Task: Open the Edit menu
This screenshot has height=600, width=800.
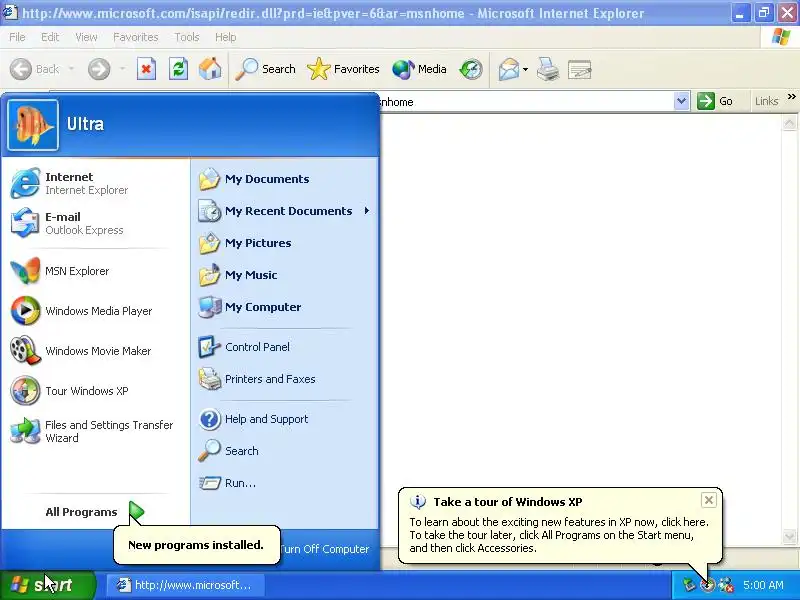Action: click(x=50, y=37)
